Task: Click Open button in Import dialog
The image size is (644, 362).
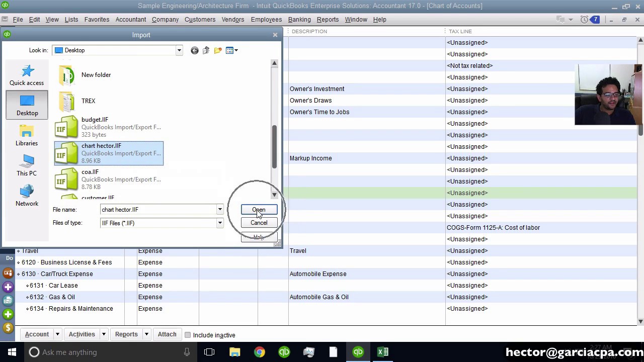Action: [259, 210]
